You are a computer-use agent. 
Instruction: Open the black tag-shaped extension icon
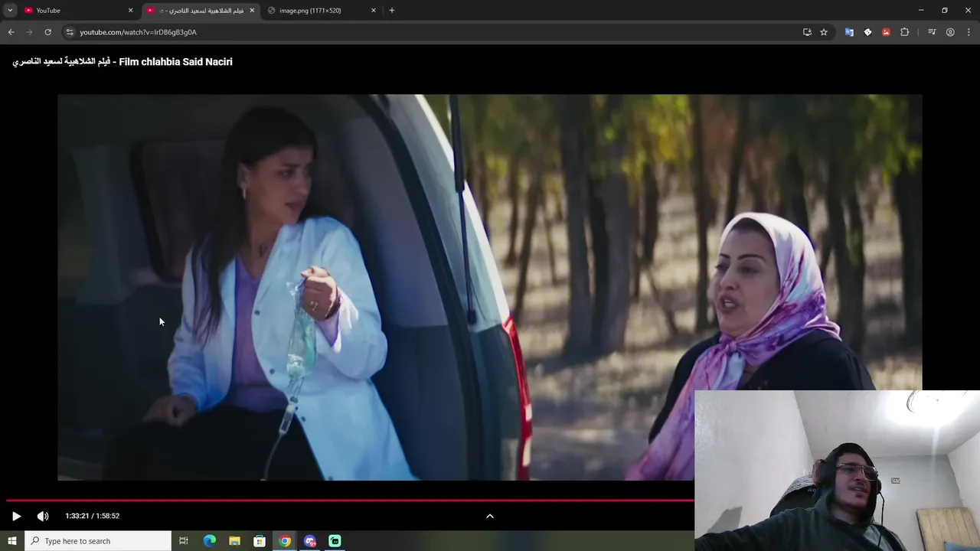[x=867, y=32]
